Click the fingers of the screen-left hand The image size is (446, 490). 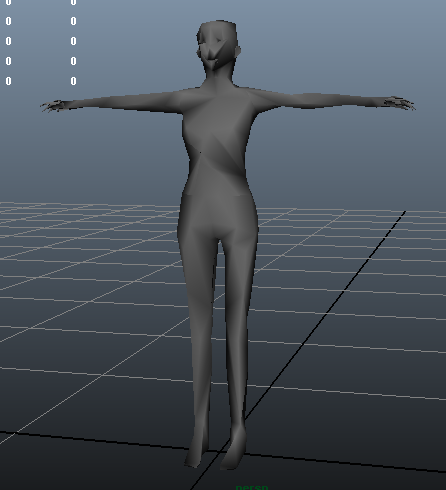pos(52,106)
